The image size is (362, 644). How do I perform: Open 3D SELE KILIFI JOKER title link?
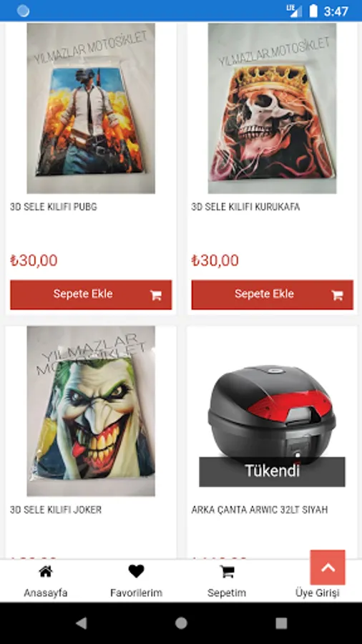tap(56, 509)
